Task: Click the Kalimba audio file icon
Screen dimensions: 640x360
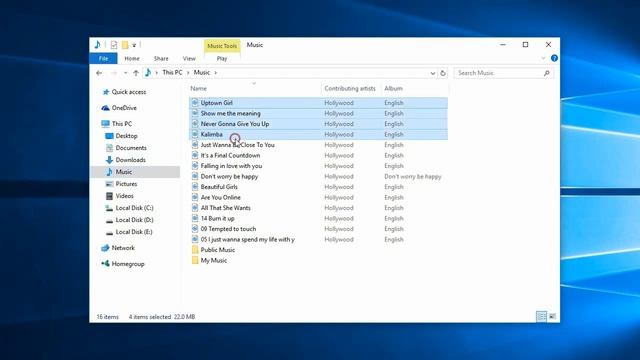Action: click(x=195, y=134)
